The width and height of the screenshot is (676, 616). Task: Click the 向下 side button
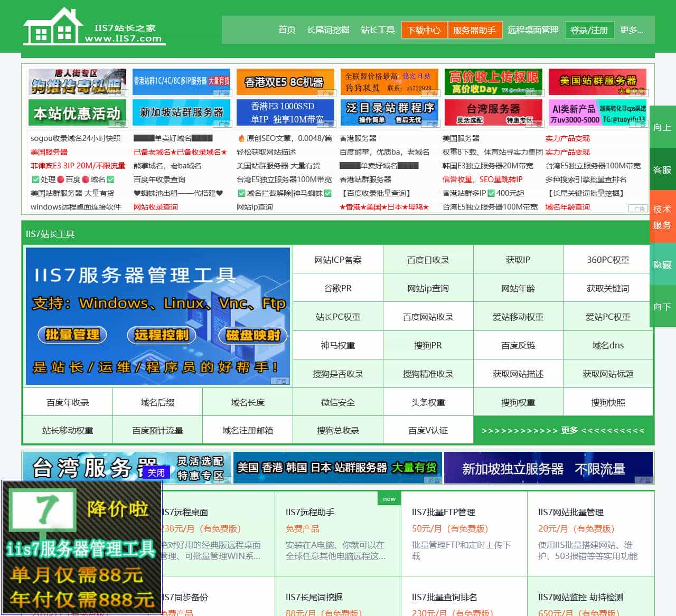(x=662, y=307)
